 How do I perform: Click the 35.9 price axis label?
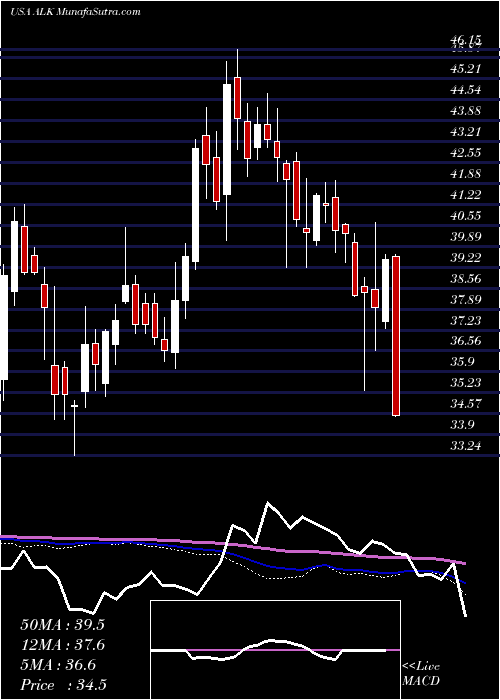[462, 362]
